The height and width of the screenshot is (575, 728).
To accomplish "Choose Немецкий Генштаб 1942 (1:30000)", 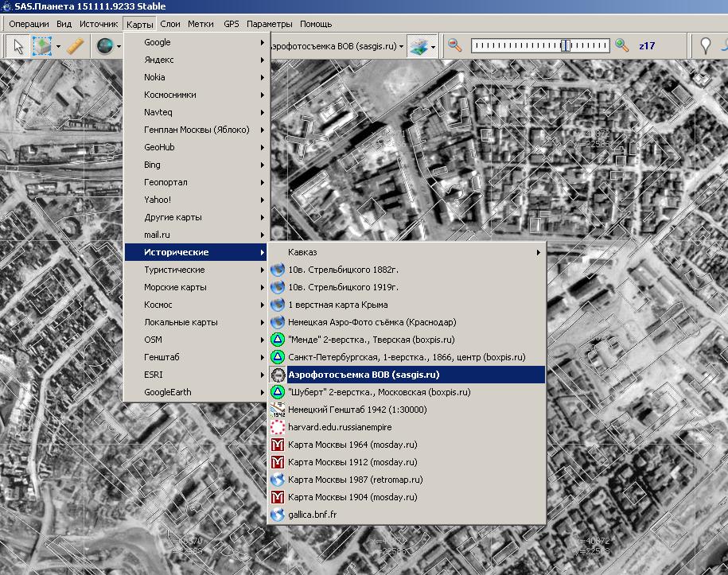I will pyautogui.click(x=407, y=410).
